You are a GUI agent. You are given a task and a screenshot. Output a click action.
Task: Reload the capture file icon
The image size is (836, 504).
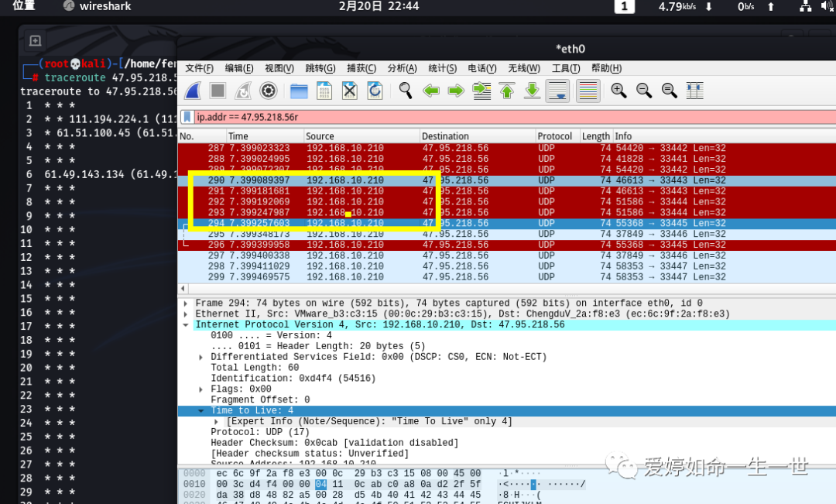(375, 91)
